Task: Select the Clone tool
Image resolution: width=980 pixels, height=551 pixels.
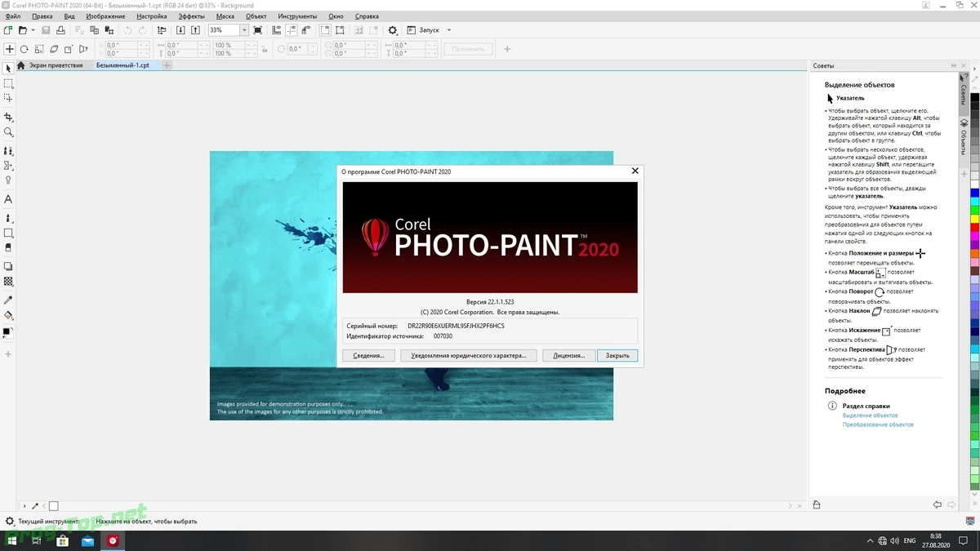Action: [8, 151]
